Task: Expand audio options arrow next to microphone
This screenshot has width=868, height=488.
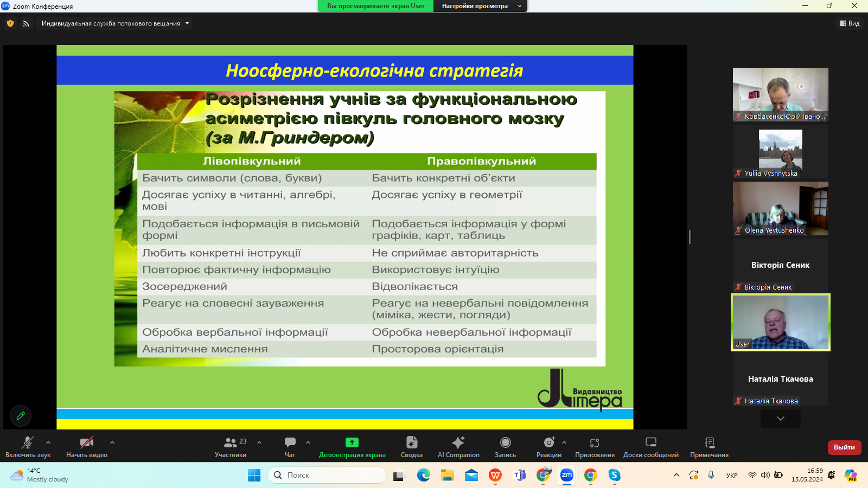Action: tap(48, 442)
